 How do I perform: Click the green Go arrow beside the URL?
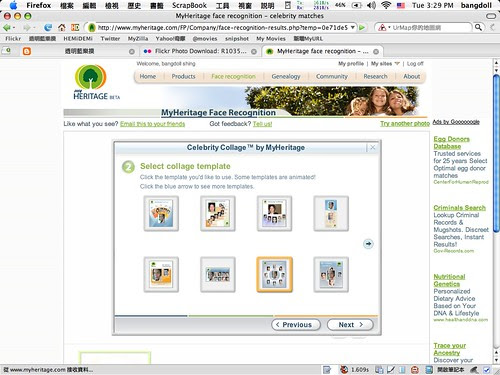point(362,28)
